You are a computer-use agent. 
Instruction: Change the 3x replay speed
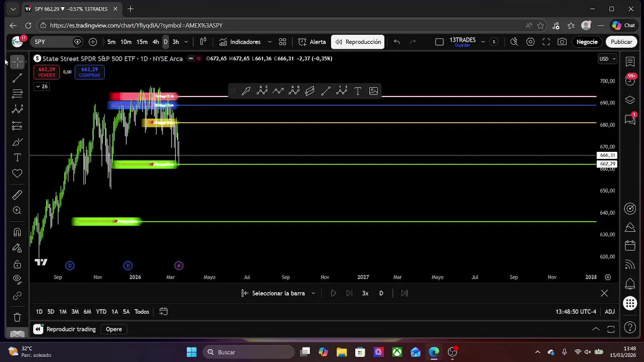pos(365,293)
